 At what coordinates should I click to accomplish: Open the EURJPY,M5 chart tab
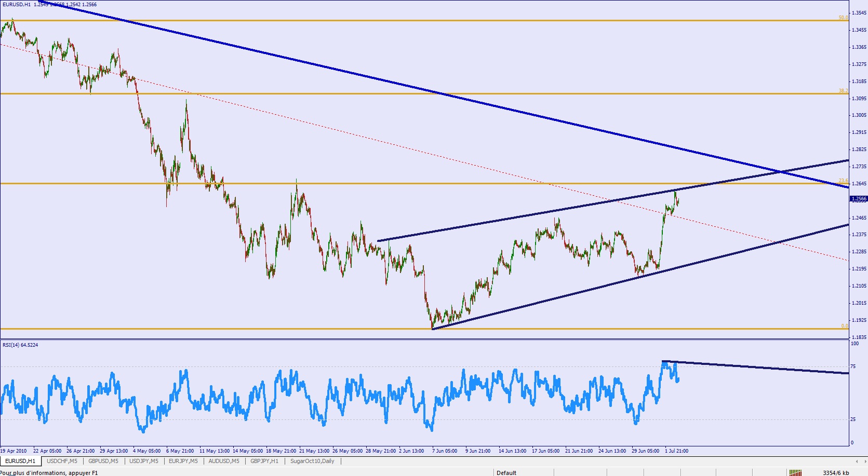183,461
